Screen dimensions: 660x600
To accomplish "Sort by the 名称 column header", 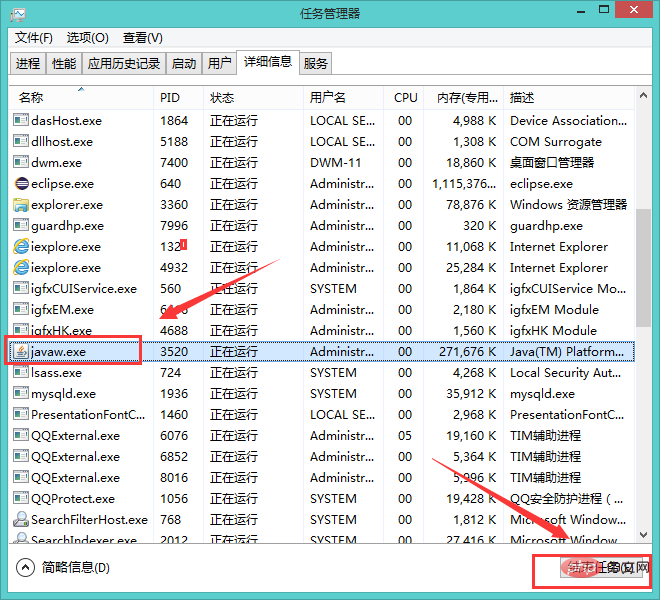I will click(81, 98).
